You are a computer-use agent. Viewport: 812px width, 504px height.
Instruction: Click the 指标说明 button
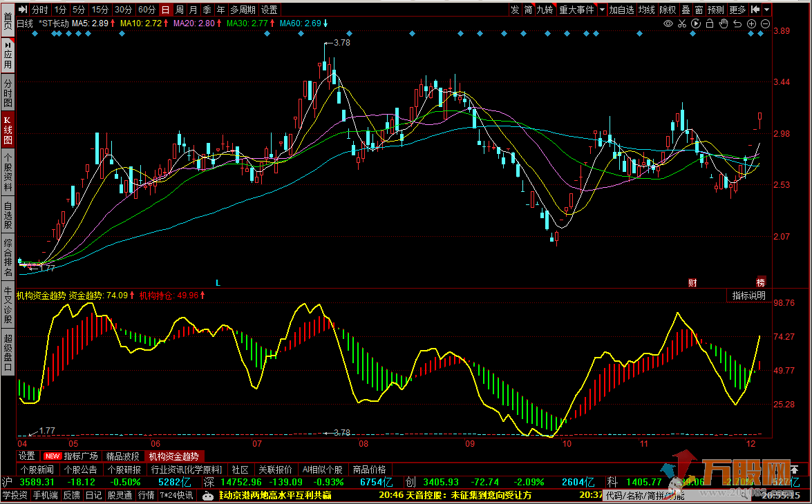click(x=748, y=296)
